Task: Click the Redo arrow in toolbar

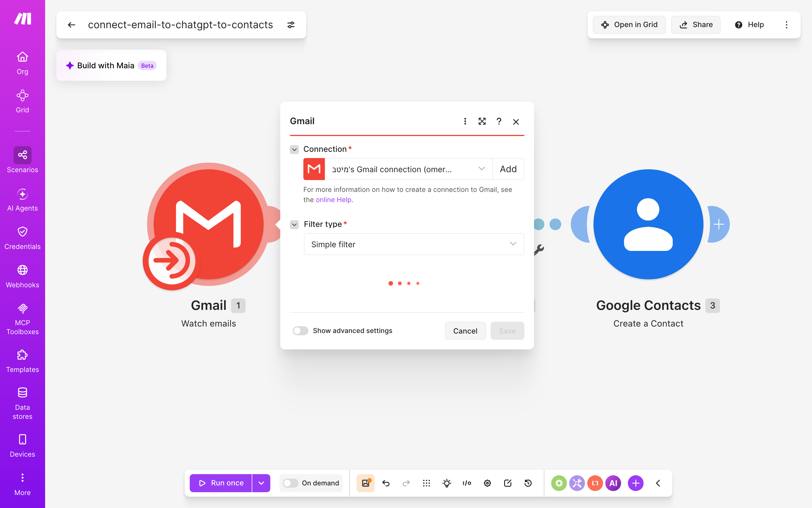Action: 406,483
